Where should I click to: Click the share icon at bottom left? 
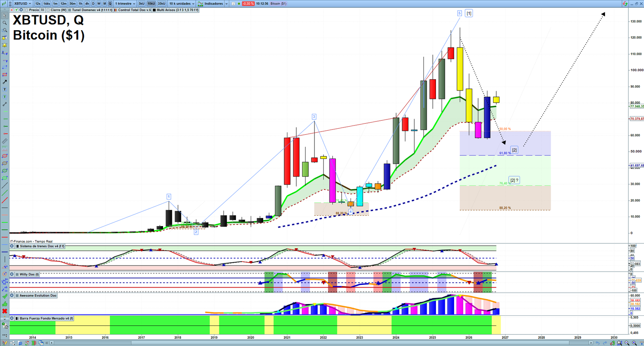pos(12,343)
